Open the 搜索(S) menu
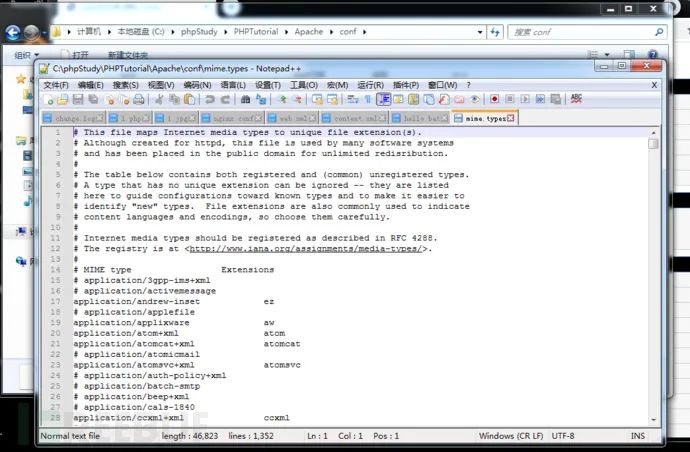This screenshot has width=690, height=452. [125, 85]
